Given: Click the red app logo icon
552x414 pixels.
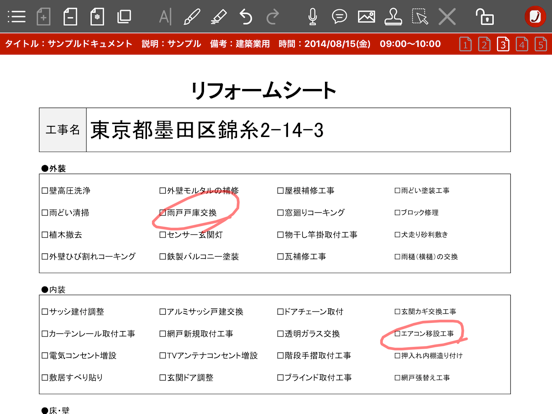Looking at the screenshot, I should (x=535, y=17).
